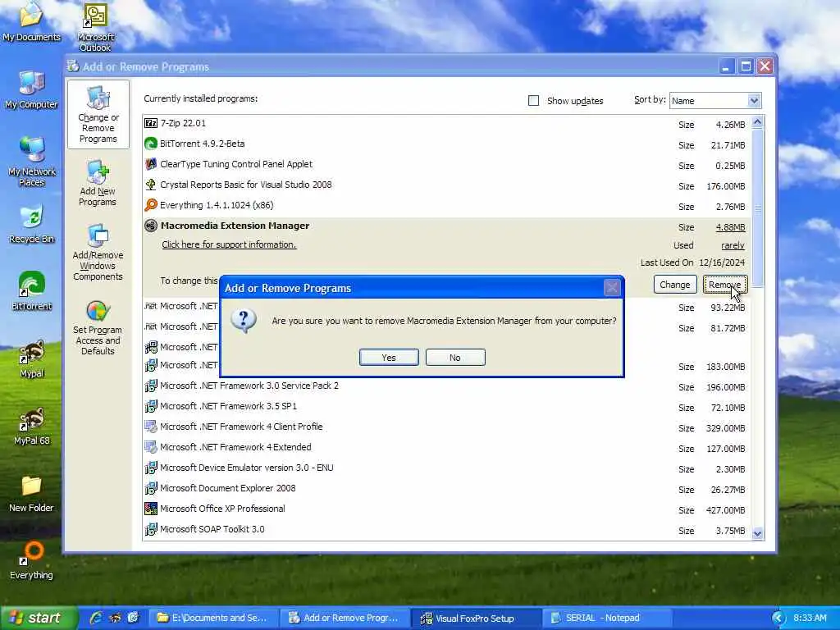Select Microsoft .NET Framework 3.5 SP1 icon
Screen dimensions: 840x630
(151, 406)
